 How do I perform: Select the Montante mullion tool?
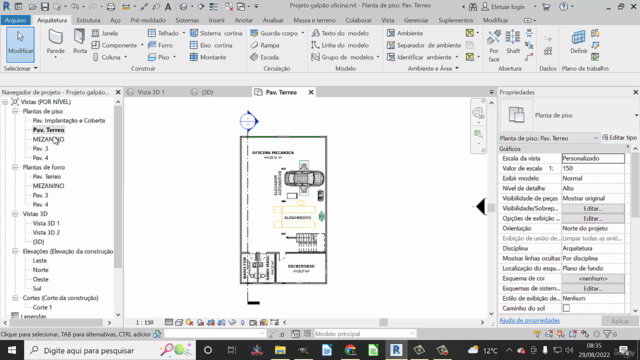[208, 57]
